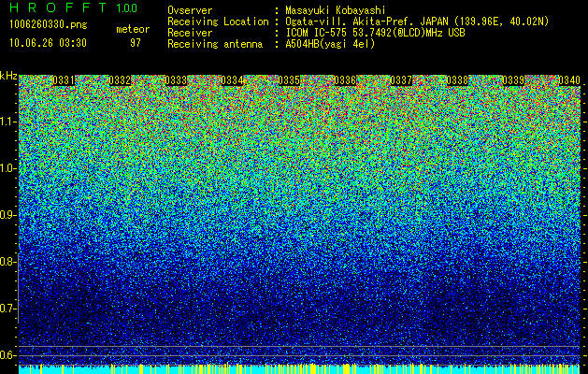The width and height of the screenshot is (588, 374).
Task: Click the 0339 time marker
Action: click(513, 80)
